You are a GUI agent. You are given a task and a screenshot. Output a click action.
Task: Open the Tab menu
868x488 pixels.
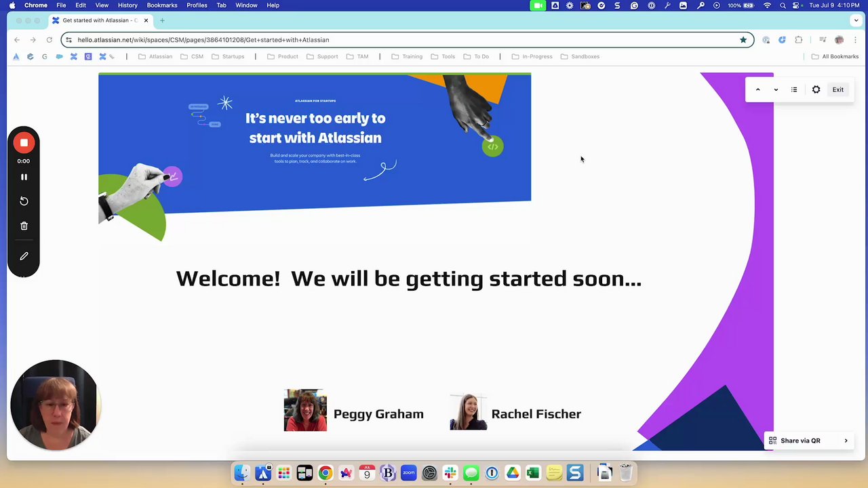click(221, 5)
